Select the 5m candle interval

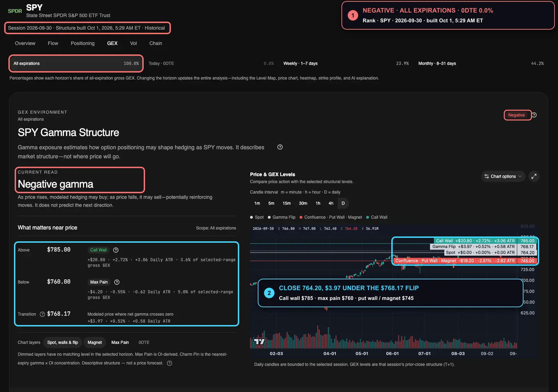click(x=271, y=203)
